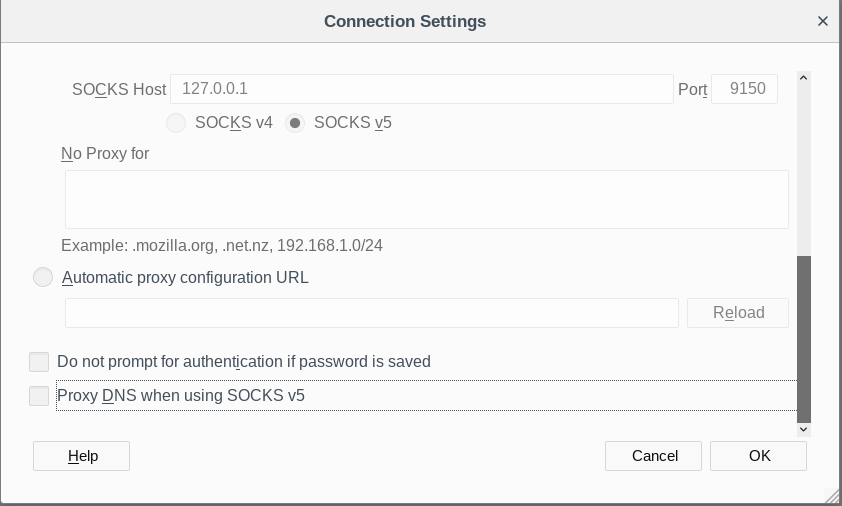
Task: Choose Automatic proxy configuration URL option
Action: 43,277
